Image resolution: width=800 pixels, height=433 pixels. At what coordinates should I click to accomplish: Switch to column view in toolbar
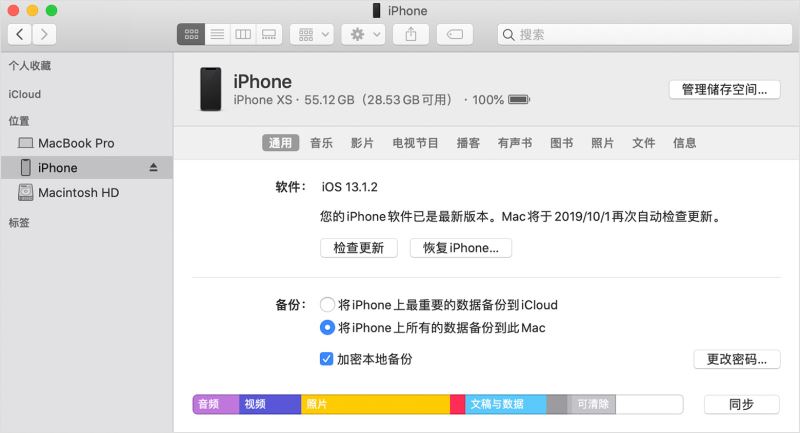tap(243, 34)
